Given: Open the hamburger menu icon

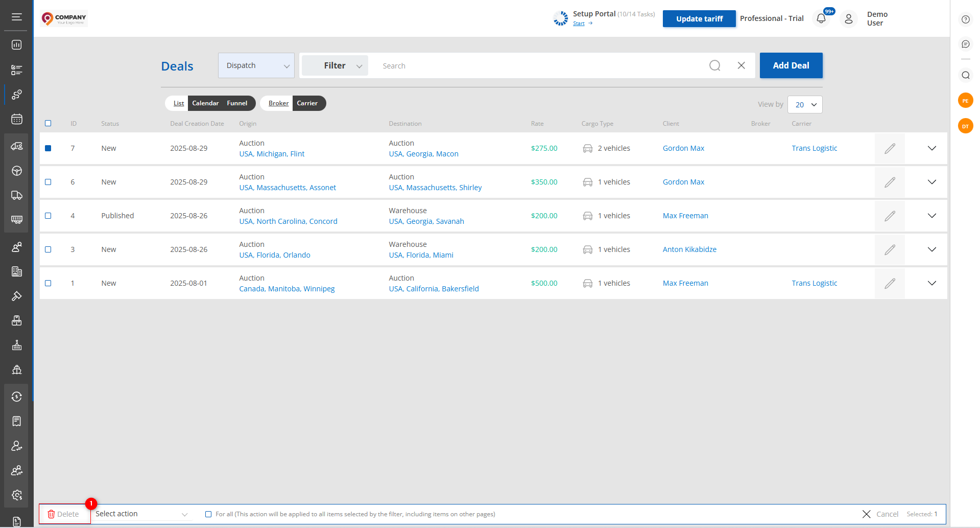Looking at the screenshot, I should tap(17, 17).
